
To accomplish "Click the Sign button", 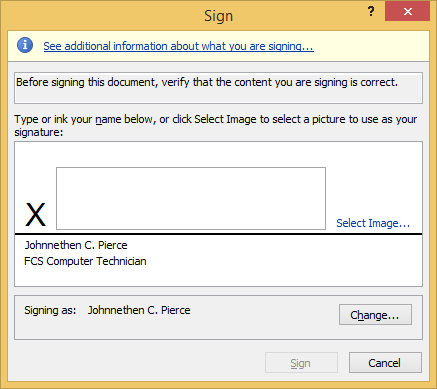I will click(x=301, y=363).
